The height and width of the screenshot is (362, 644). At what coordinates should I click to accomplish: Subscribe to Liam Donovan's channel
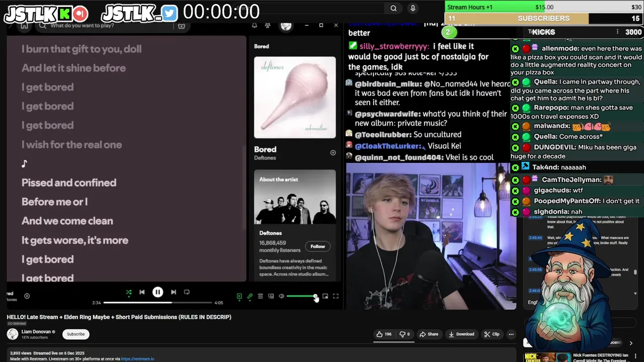(x=76, y=334)
